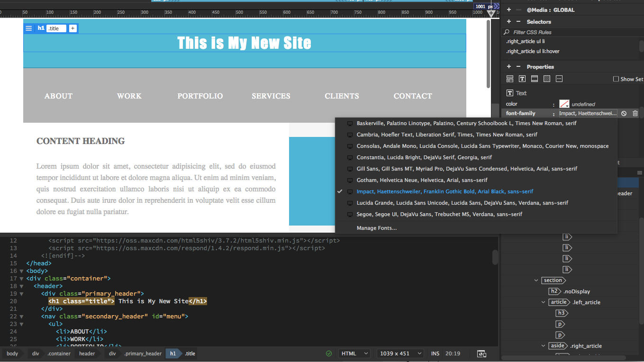The width and height of the screenshot is (644, 362).
Task: Select h1 .title in the tag selector
Action: [x=181, y=353]
